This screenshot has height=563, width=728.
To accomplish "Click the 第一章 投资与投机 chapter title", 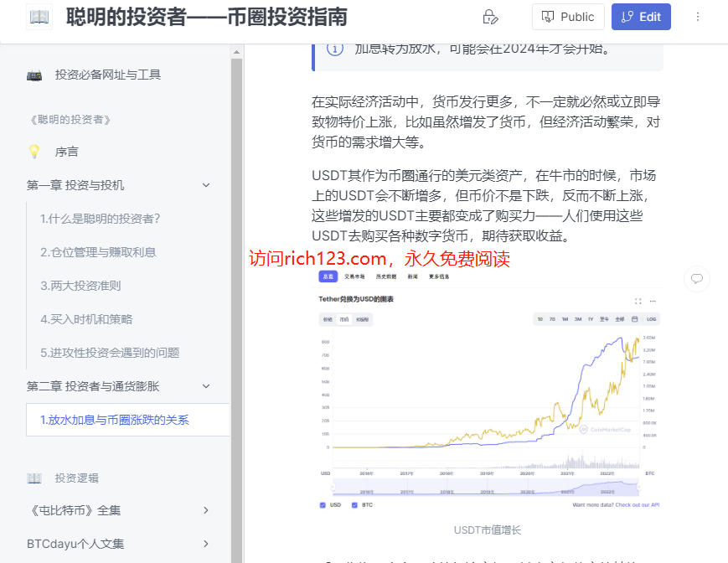I will click(x=75, y=185).
